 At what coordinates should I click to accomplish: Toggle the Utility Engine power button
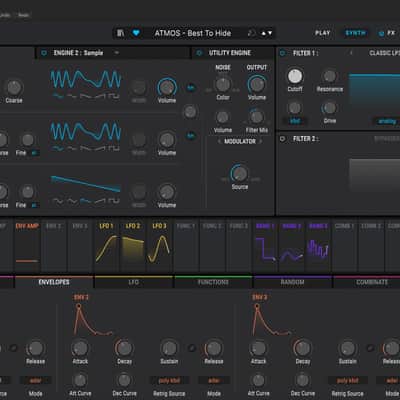[x=199, y=53]
